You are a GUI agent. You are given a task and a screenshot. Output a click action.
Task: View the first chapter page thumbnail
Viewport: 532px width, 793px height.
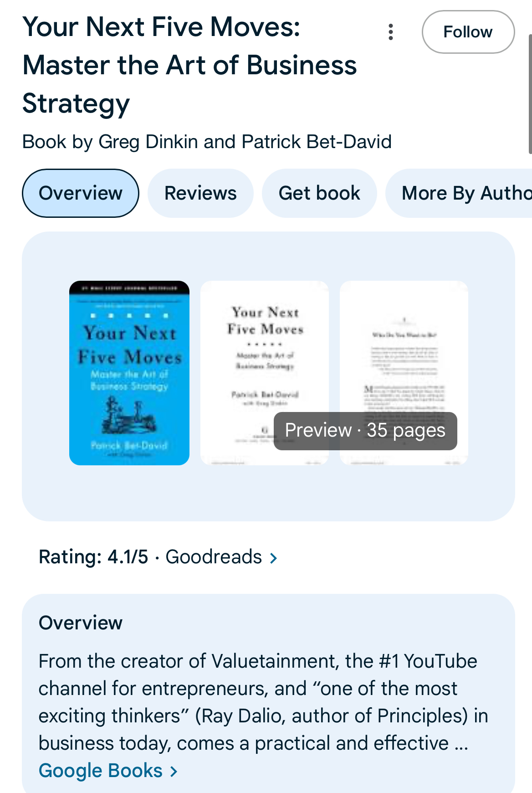404,346
